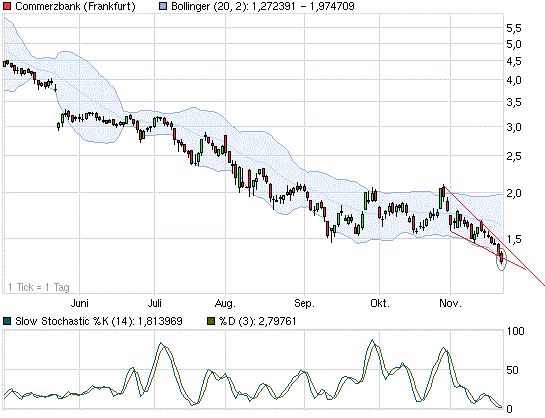Click the 'Aug.' month axis label
The width and height of the screenshot is (545, 418).
point(225,303)
